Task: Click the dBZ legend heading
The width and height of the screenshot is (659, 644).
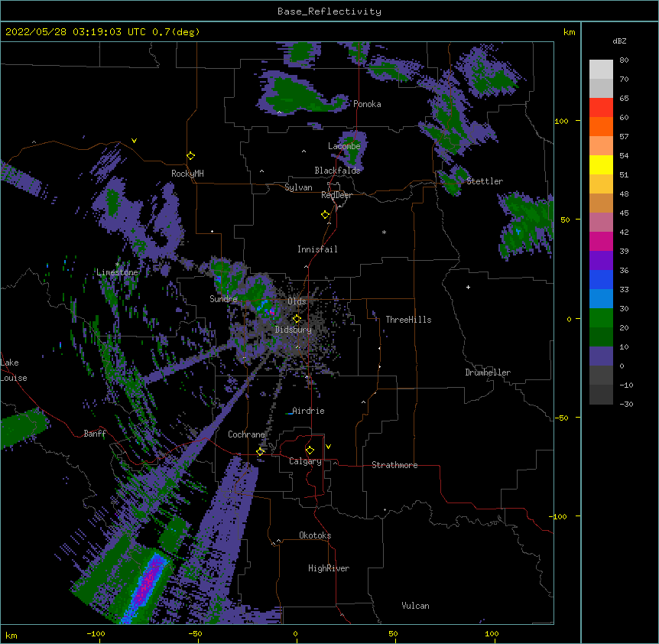Action: (x=619, y=41)
